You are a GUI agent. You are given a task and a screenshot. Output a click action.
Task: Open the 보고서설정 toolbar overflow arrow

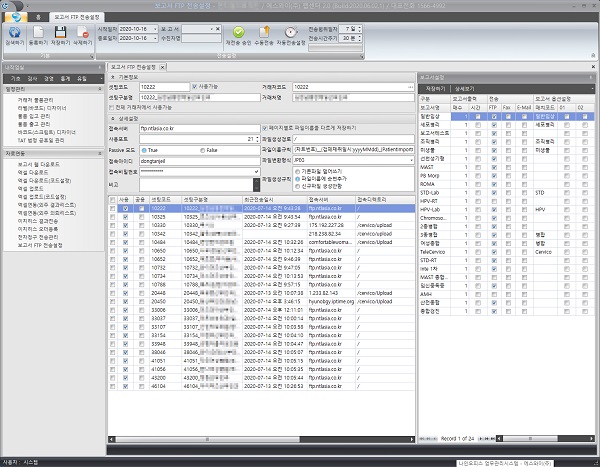[592, 89]
